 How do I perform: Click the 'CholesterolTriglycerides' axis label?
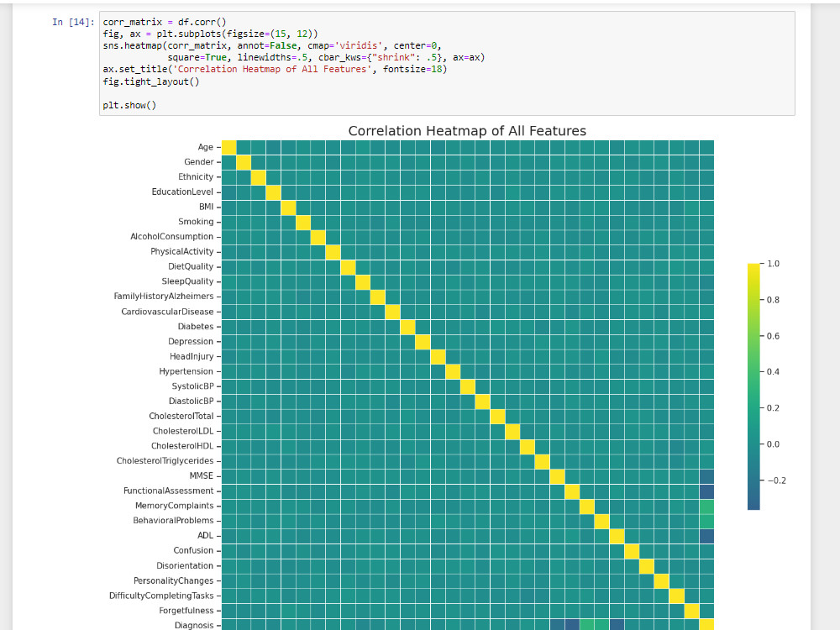[165, 460]
